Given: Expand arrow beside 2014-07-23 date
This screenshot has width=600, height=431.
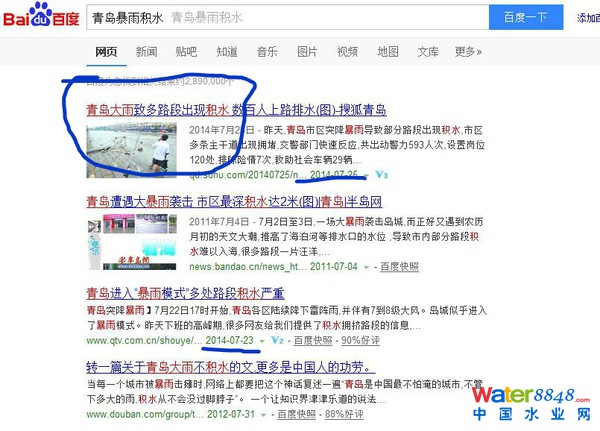Looking at the screenshot, I should 262,341.
